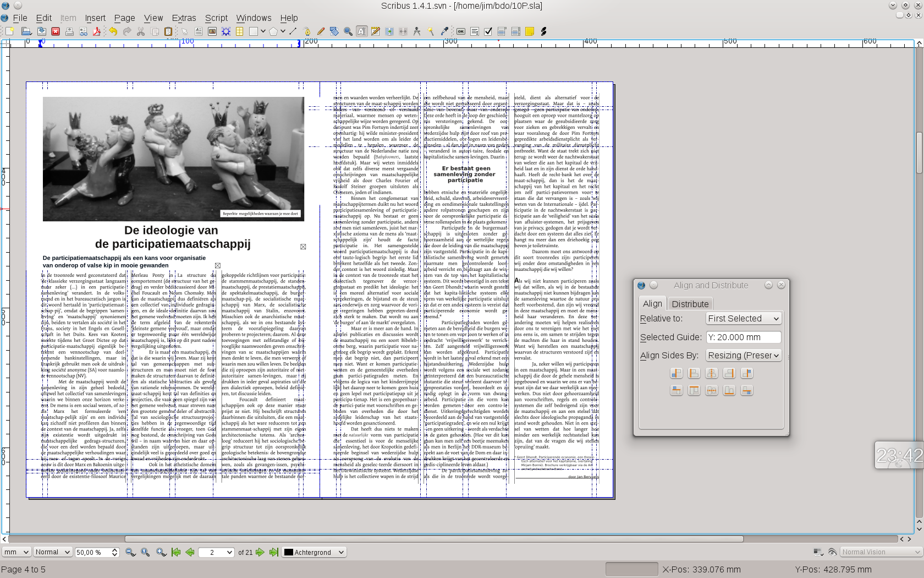
Task: Activate the Eye Dropper tool
Action: (x=444, y=31)
